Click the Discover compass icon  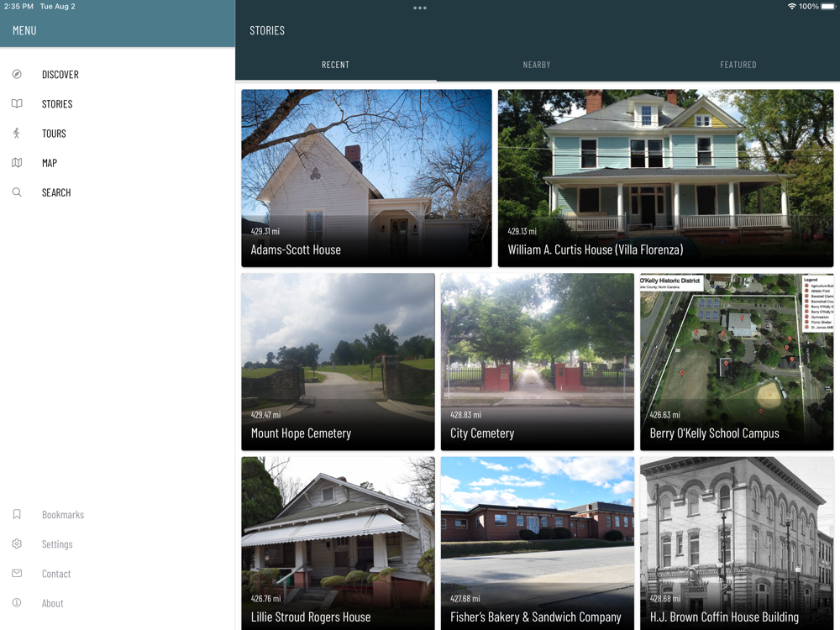17,75
